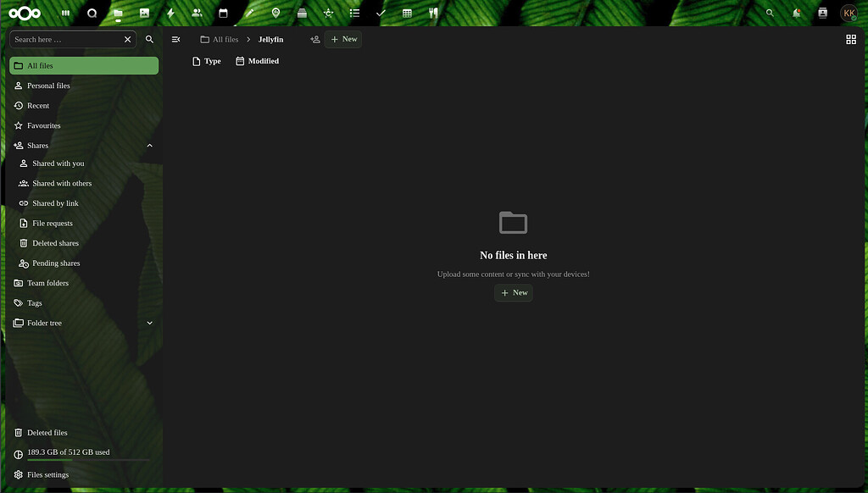The image size is (868, 493).
Task: Open the Photos app icon
Action: [x=144, y=14]
